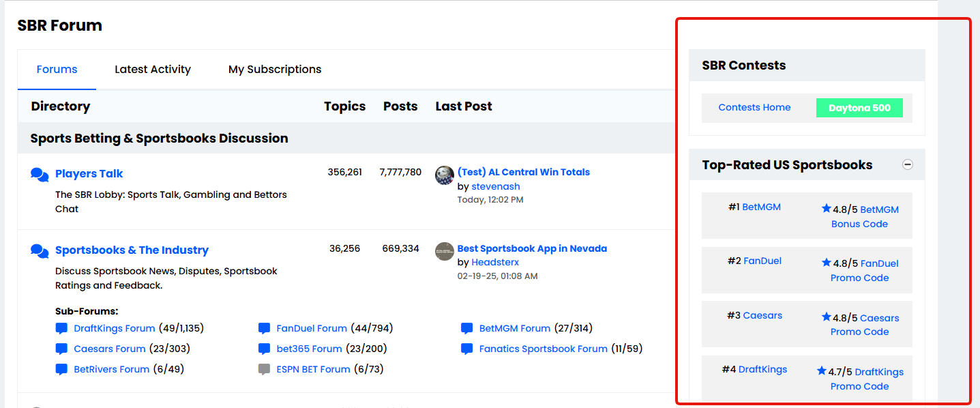
Task: Open Best Sportsbook App in Nevada post
Action: click(x=532, y=248)
